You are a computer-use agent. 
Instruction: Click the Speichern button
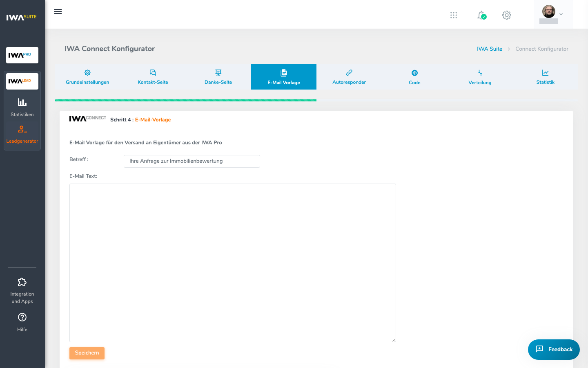[87, 353]
